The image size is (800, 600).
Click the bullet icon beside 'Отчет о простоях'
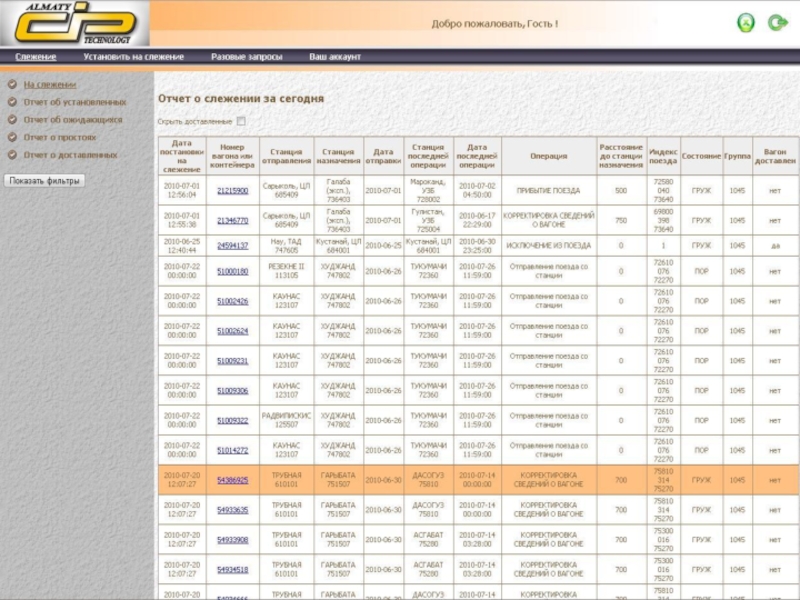[11, 137]
